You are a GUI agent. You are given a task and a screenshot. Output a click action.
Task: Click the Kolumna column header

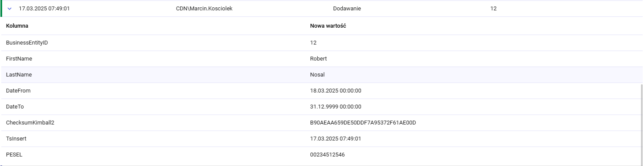17,26
